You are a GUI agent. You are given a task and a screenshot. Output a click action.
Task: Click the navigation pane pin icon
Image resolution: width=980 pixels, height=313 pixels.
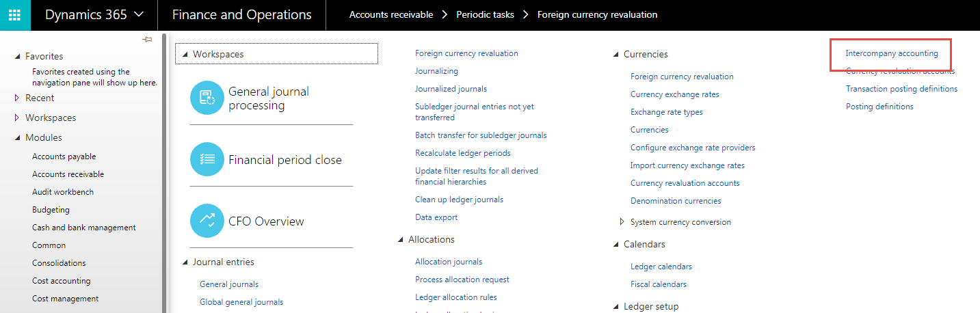click(147, 40)
